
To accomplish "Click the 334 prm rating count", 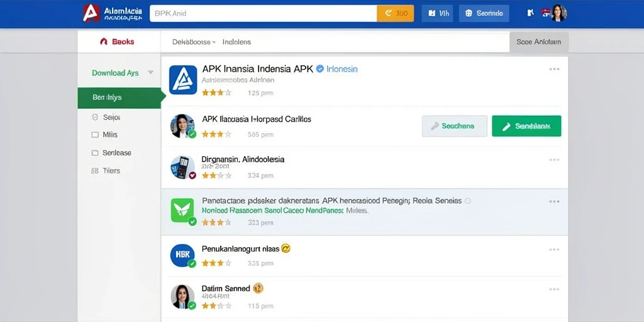I will pos(260,176).
